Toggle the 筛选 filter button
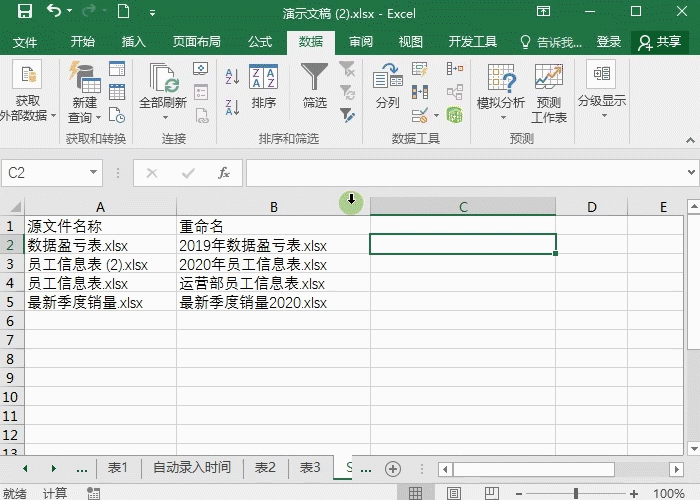700x500 pixels. tap(315, 86)
